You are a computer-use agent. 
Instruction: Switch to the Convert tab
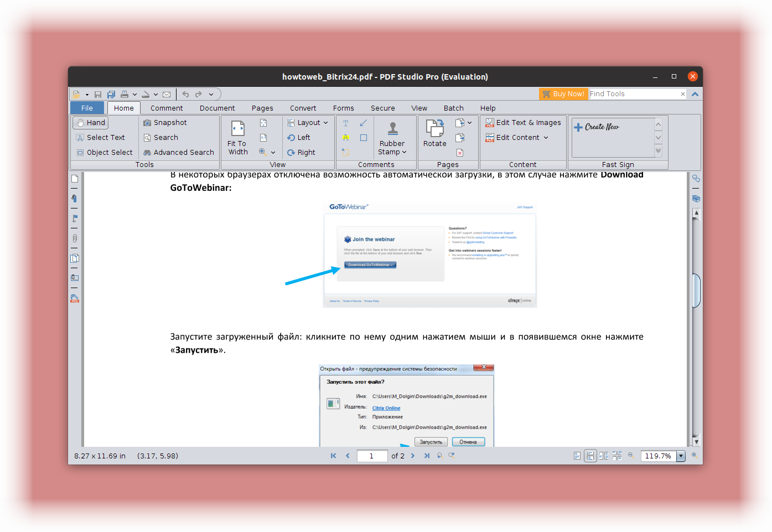[x=303, y=108]
